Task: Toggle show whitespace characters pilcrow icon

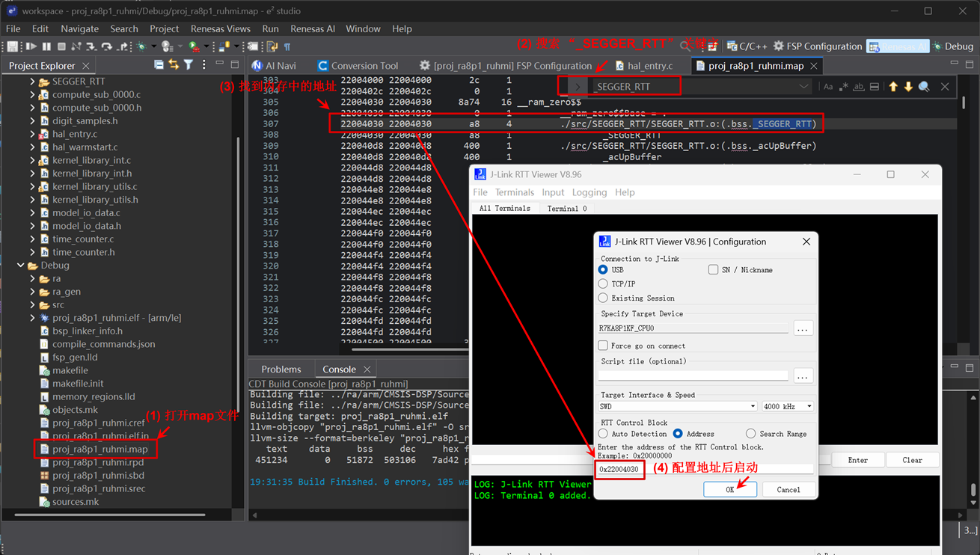Action: pyautogui.click(x=287, y=46)
